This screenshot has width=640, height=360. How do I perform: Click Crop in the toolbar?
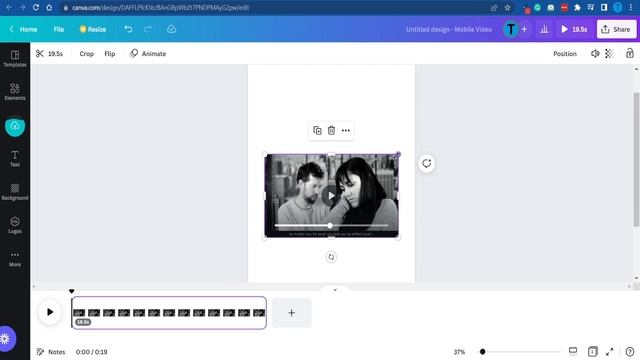87,53
